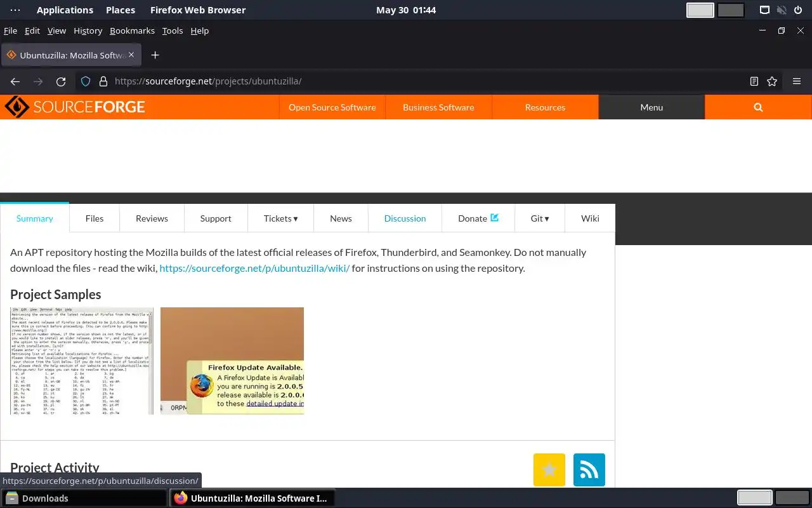The width and height of the screenshot is (812, 508).
Task: Click the yellow star favorite button
Action: click(549, 470)
